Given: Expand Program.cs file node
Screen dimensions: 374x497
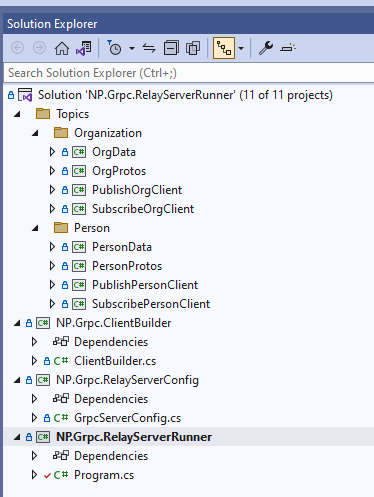Looking at the screenshot, I should 34,475.
